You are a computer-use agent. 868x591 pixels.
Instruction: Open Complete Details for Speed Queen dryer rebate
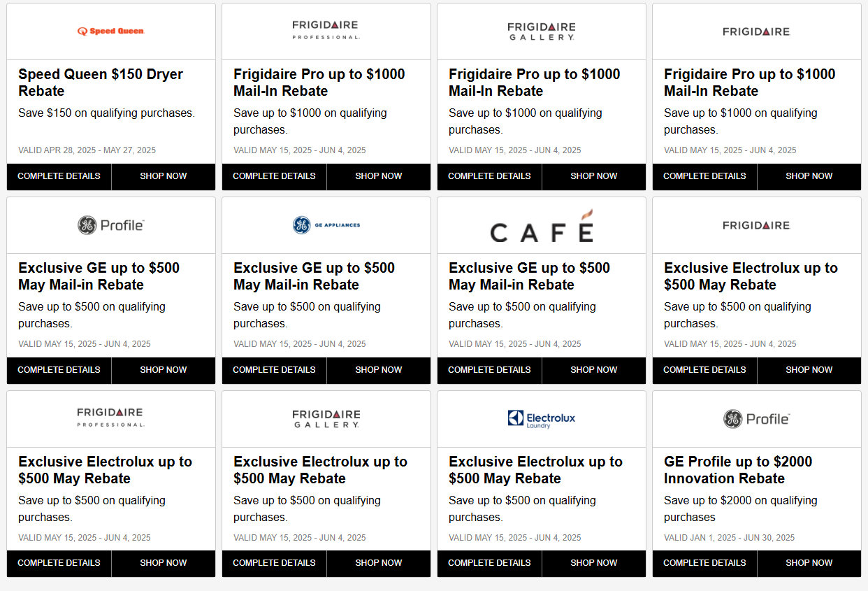(59, 176)
